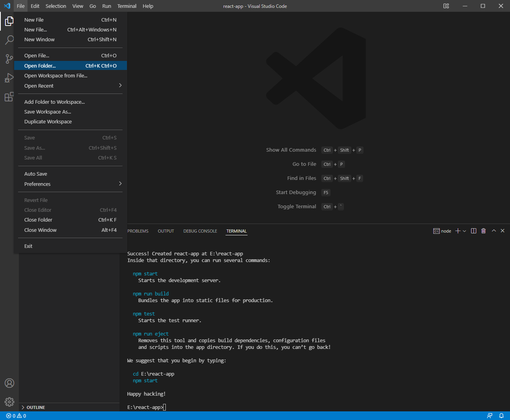Screen dimensions: 510x420
Task: Toggle Auto Save in File menu
Action: [x=71, y=174]
